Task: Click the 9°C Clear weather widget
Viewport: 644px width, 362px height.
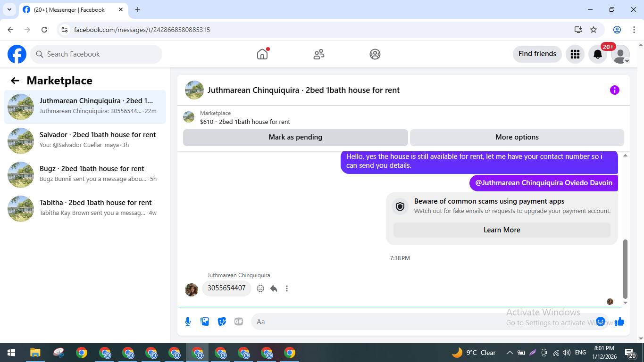Action: click(x=474, y=353)
